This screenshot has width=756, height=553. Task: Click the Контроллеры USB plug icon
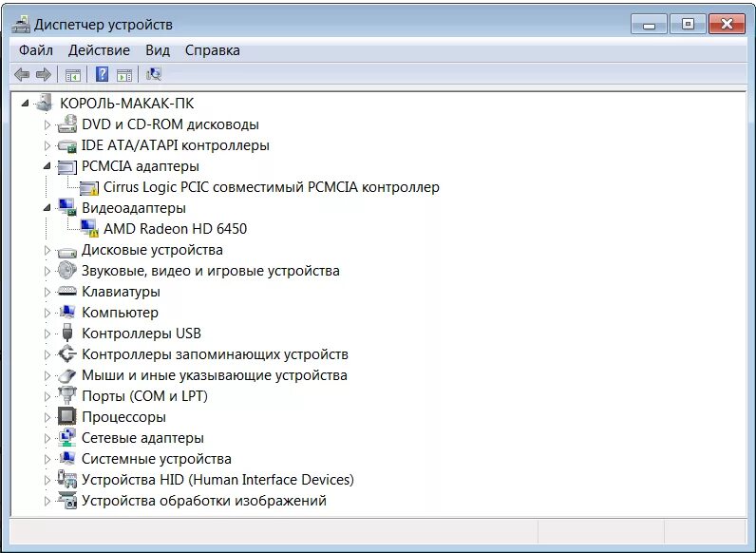[67, 333]
